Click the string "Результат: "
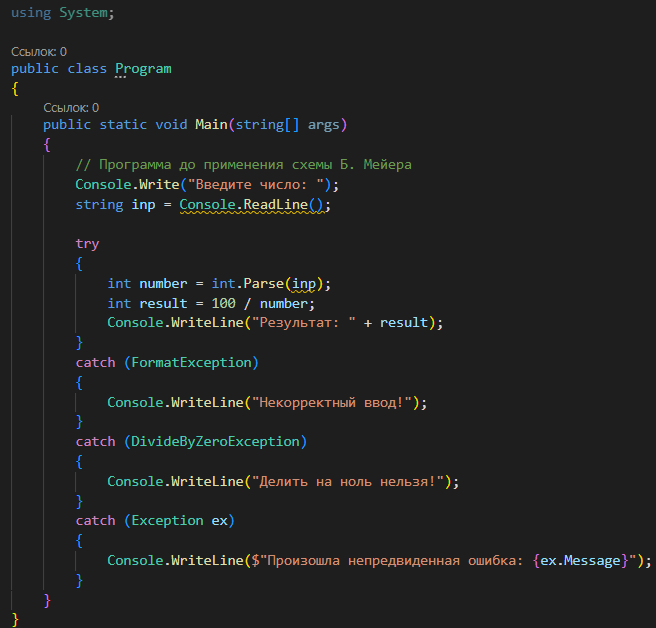The image size is (656, 628). pos(304,323)
